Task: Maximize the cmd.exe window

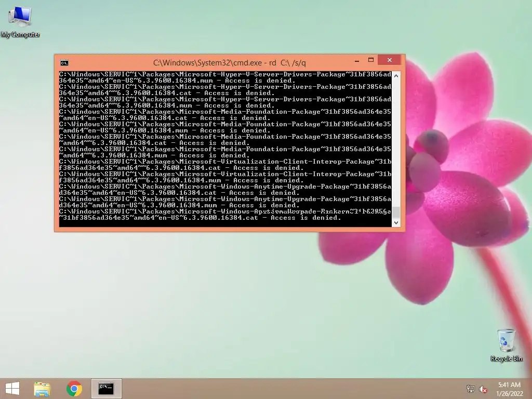Action: [371, 60]
